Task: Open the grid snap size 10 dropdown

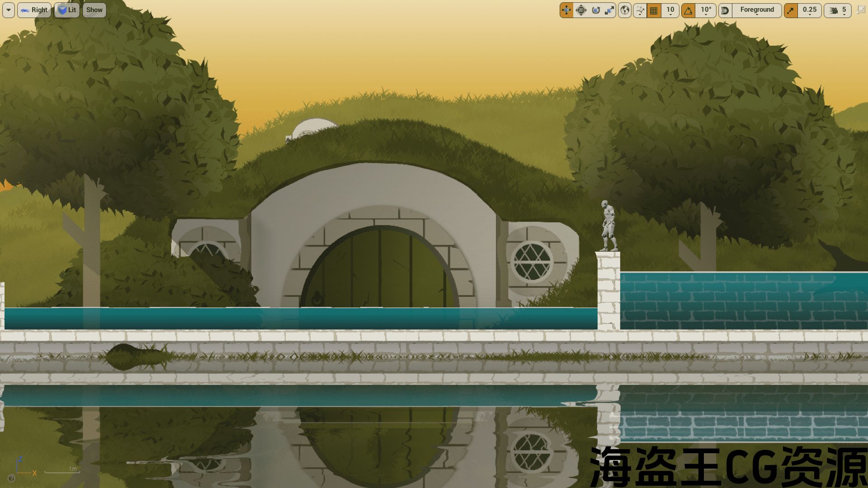Action: pos(670,10)
